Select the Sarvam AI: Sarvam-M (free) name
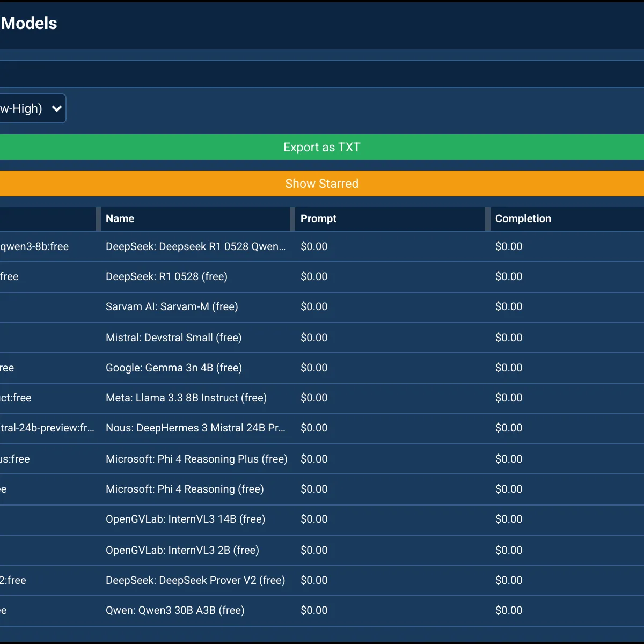Screen dimensions: 644x644 (x=172, y=306)
